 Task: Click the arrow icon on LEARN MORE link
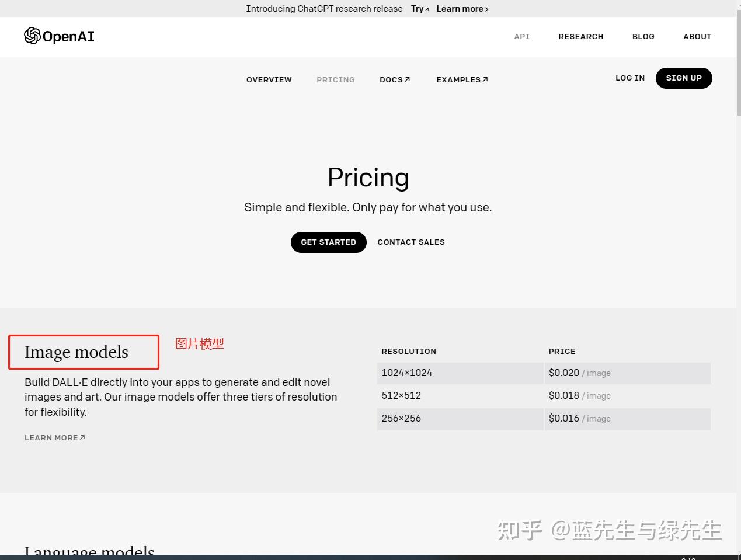82,437
